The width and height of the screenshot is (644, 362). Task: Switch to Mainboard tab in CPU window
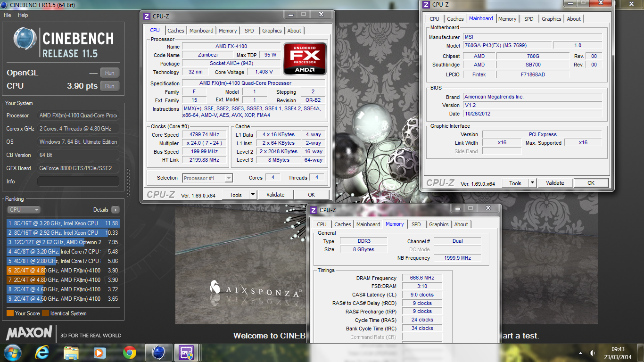coord(201,31)
